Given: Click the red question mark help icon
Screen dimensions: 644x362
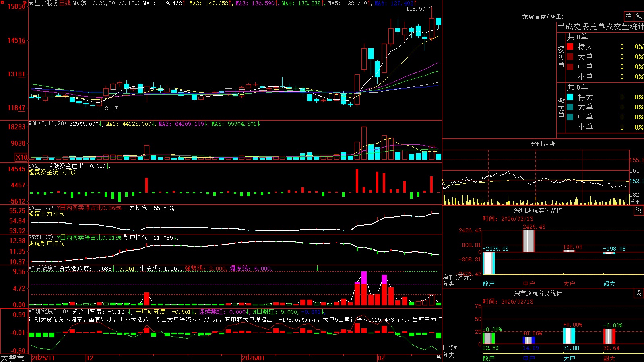Looking at the screenshot, I should pyautogui.click(x=25, y=2).
